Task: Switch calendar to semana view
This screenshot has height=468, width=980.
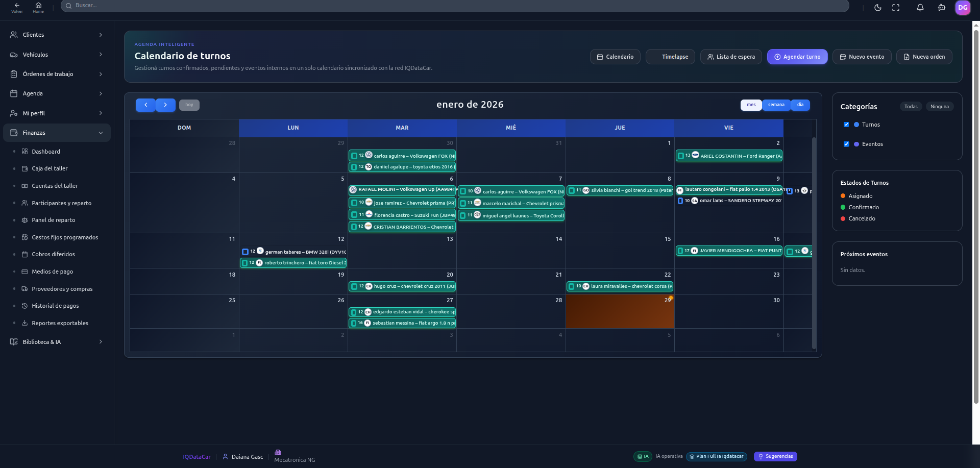Action: (776, 105)
